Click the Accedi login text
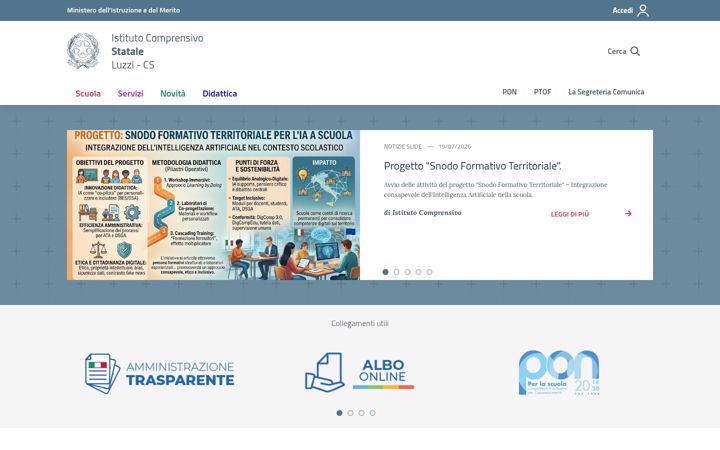The width and height of the screenshot is (720, 450). [x=623, y=10]
